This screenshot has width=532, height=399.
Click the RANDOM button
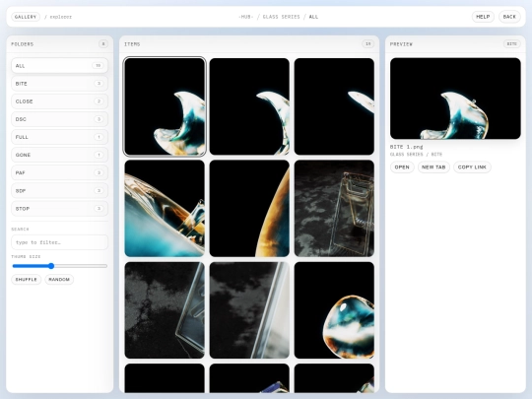click(59, 279)
